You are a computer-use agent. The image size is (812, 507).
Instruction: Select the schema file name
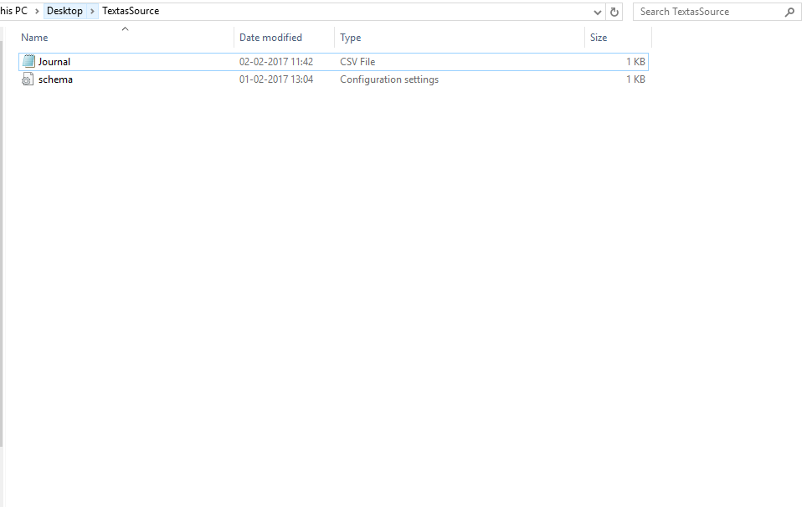coord(55,79)
